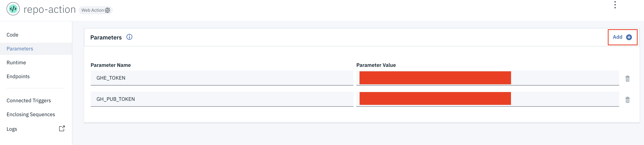Open the vertical three-dot overflow menu
The width and height of the screenshot is (644, 145).
pos(615,5)
